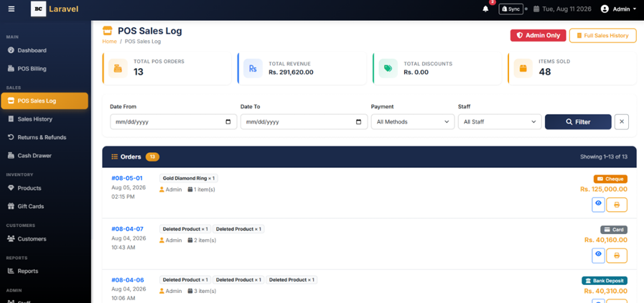Open Date From calendar picker icon
This screenshot has height=303, width=644.
point(228,122)
